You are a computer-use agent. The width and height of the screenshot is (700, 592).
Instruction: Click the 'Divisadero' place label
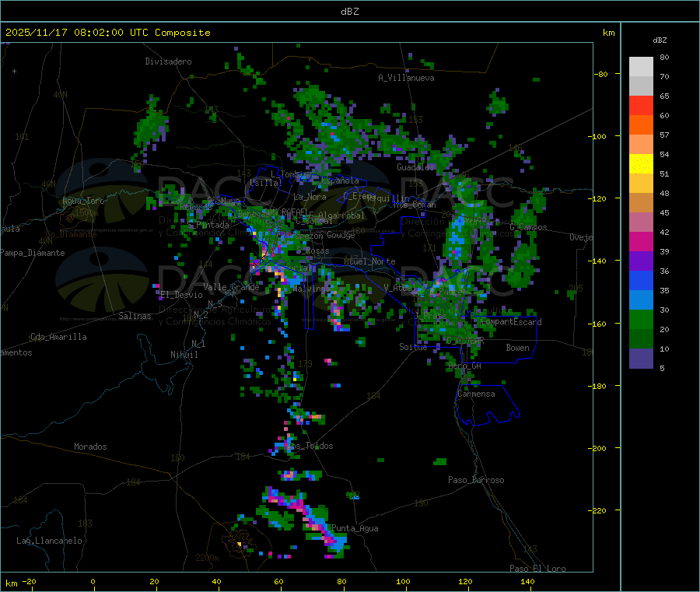168,61
